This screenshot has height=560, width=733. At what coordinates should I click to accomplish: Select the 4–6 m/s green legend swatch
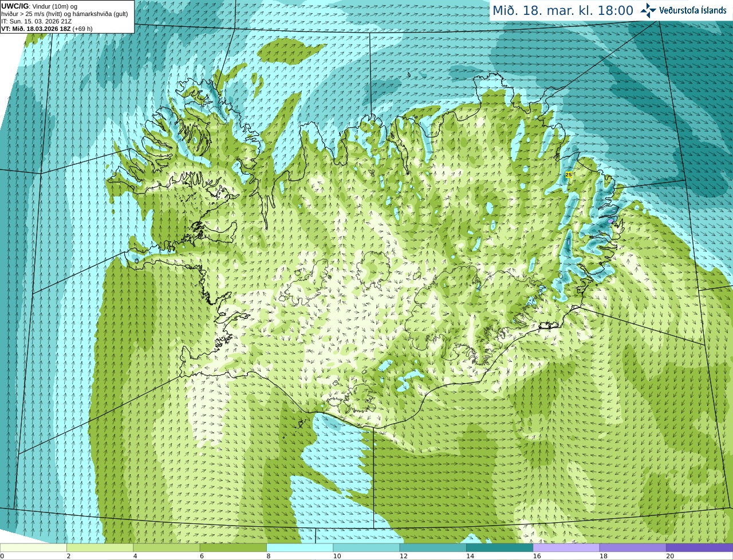[167, 547]
